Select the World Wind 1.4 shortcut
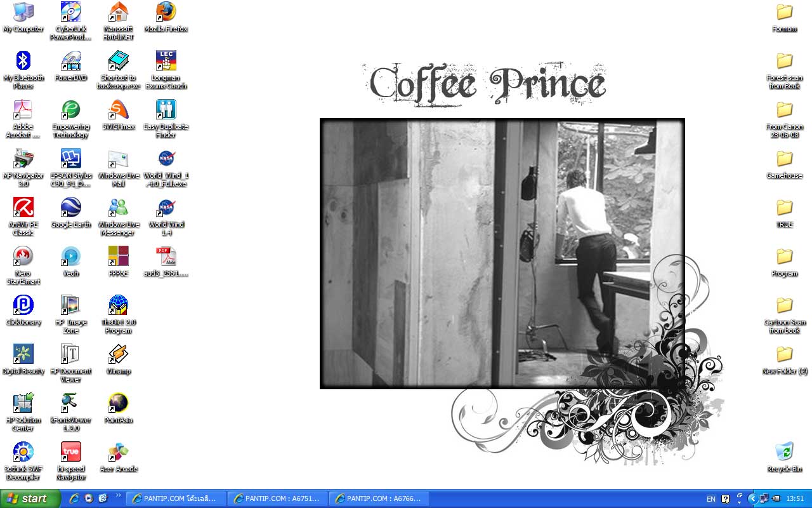The height and width of the screenshot is (508, 812). [x=166, y=217]
